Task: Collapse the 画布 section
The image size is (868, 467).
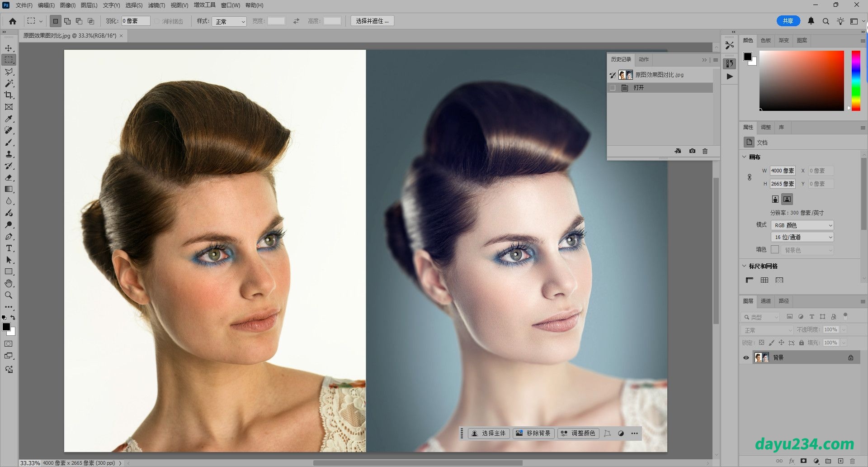Action: click(x=745, y=157)
